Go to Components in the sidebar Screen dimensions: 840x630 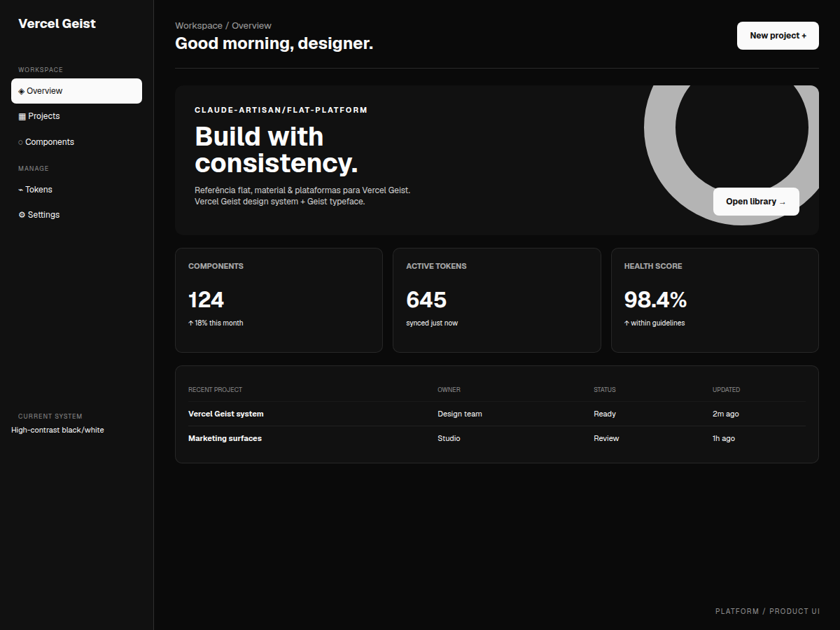pos(76,142)
